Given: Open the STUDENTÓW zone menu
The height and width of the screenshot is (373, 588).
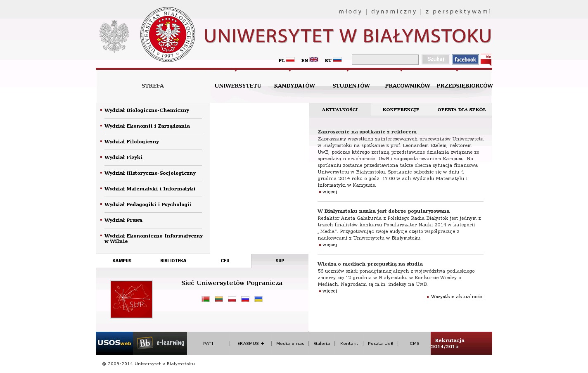Looking at the screenshot, I should [351, 86].
